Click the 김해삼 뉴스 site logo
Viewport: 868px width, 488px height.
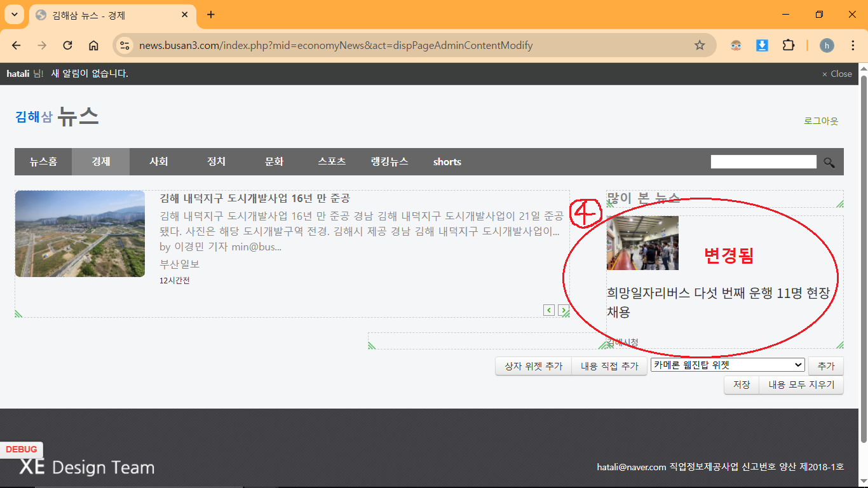(x=57, y=116)
